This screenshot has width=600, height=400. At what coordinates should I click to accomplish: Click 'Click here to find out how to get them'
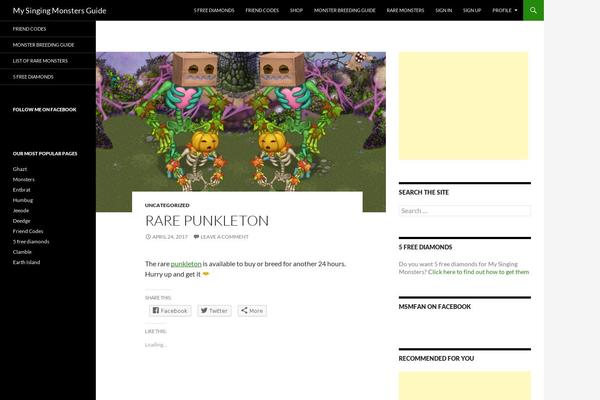tap(478, 272)
